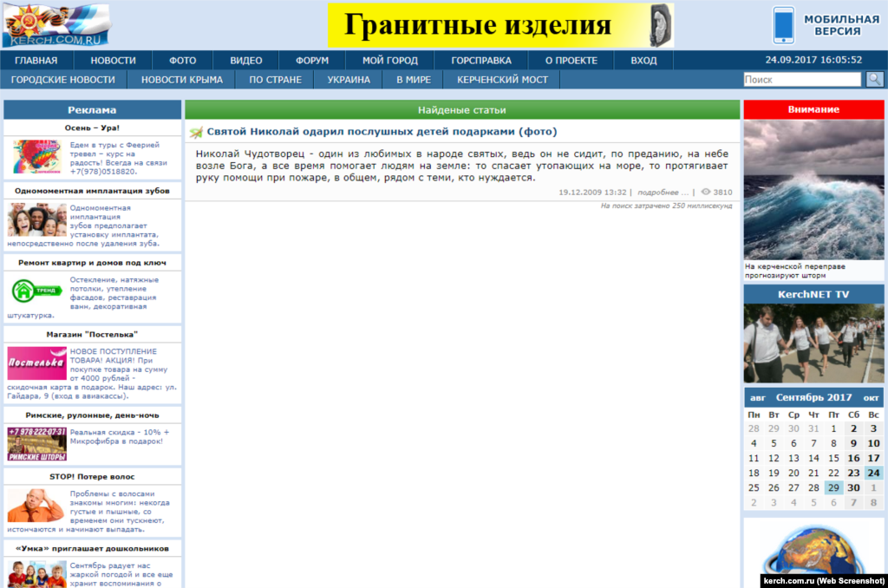Click the green Trend house logo
The image size is (888, 588).
[x=36, y=291]
